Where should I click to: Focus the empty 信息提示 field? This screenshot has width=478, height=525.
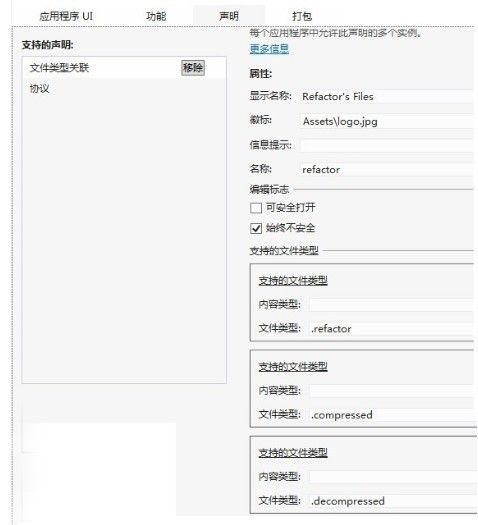pos(387,145)
